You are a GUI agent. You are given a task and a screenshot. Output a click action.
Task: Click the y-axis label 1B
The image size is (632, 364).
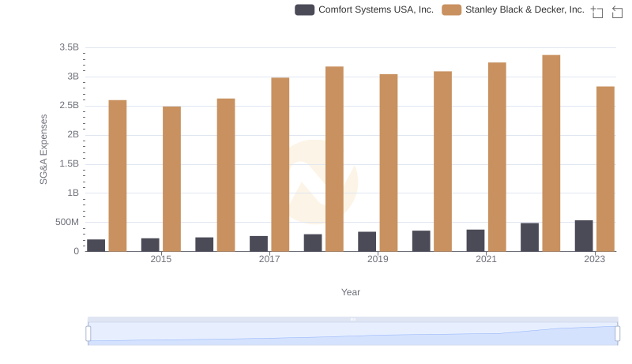pyautogui.click(x=73, y=193)
